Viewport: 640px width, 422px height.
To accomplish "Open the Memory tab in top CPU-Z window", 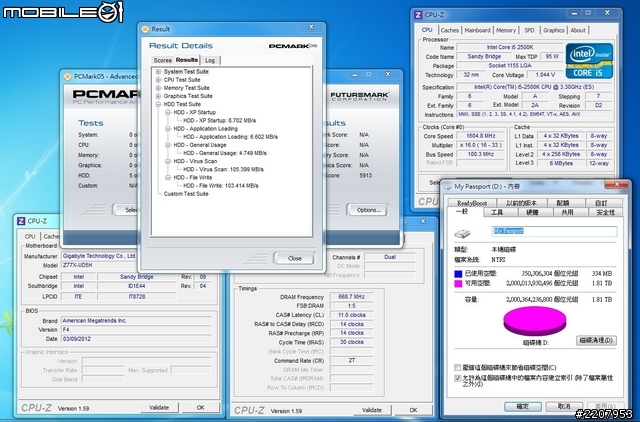I will pyautogui.click(x=506, y=30).
